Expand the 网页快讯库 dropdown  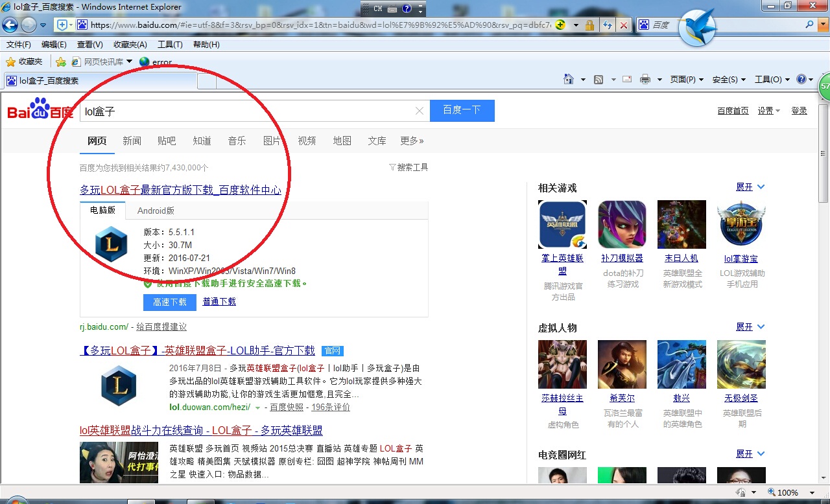(129, 62)
